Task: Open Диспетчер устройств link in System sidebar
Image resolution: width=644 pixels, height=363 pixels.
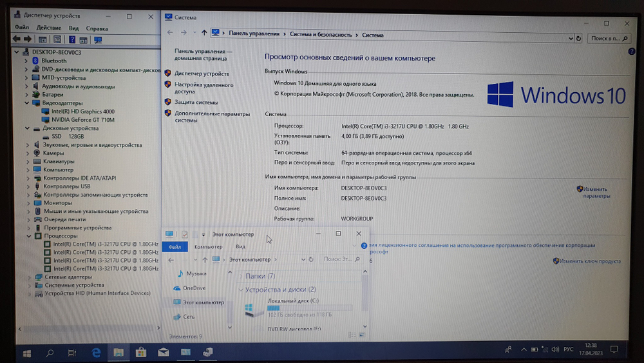Action: pos(202,74)
